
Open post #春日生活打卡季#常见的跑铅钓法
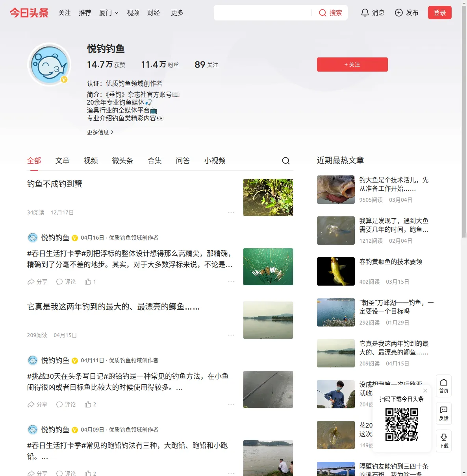point(128,451)
